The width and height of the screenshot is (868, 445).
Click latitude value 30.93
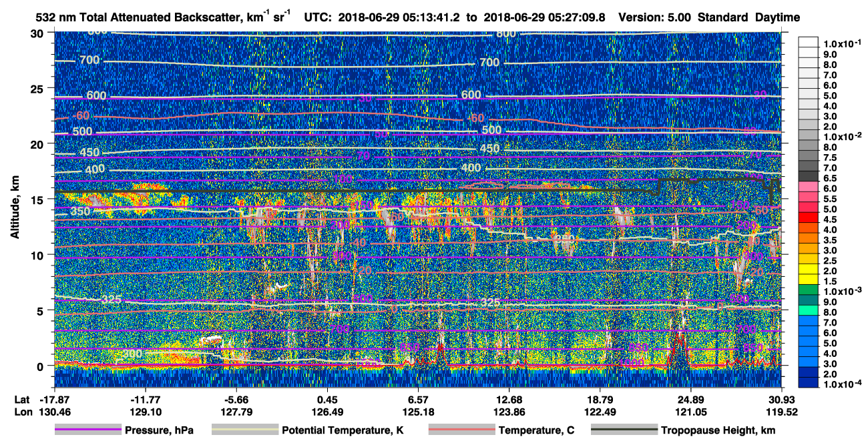[x=781, y=400]
